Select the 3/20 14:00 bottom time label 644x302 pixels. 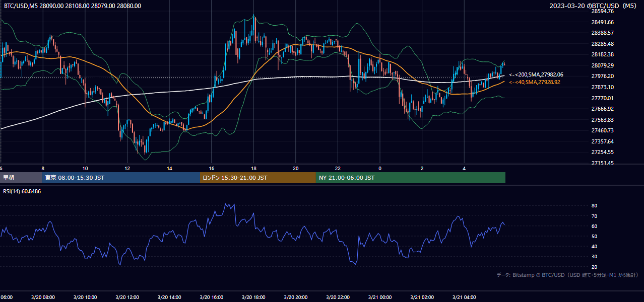(x=169, y=297)
